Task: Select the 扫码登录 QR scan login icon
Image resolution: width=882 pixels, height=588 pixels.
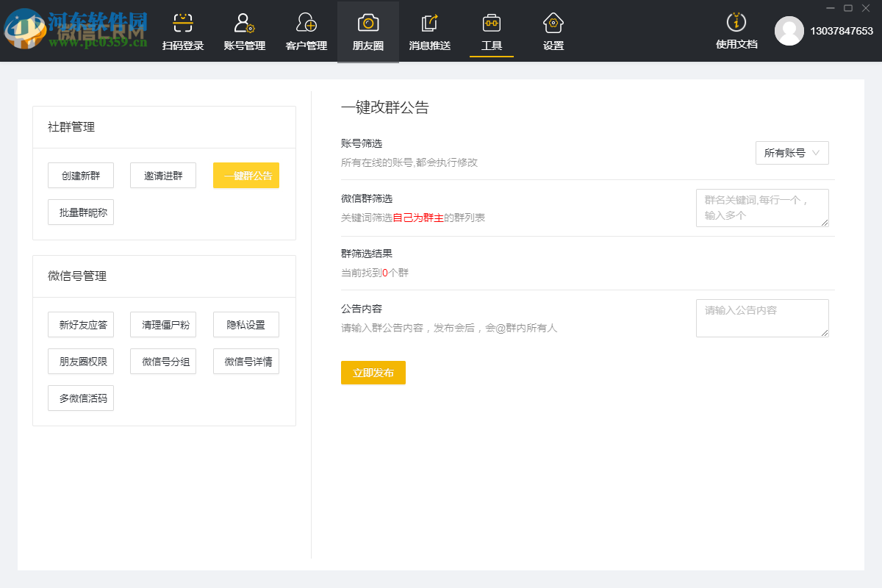Action: pyautogui.click(x=182, y=22)
